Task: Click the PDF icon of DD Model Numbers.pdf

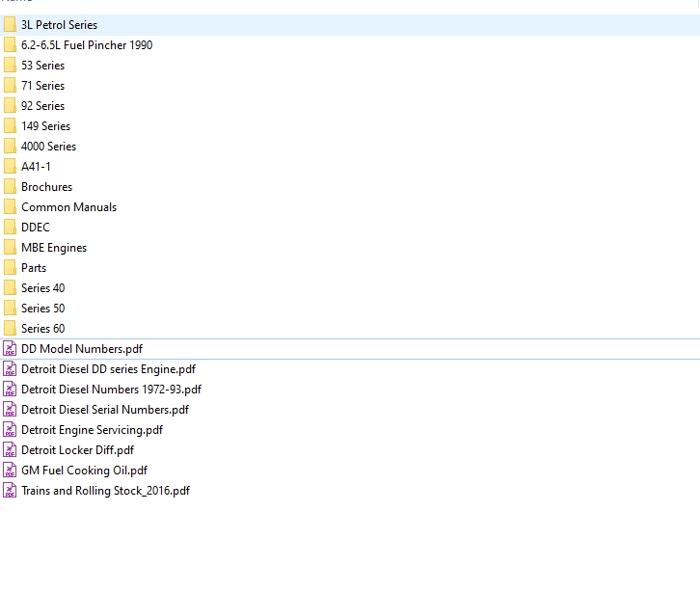Action: [x=10, y=349]
